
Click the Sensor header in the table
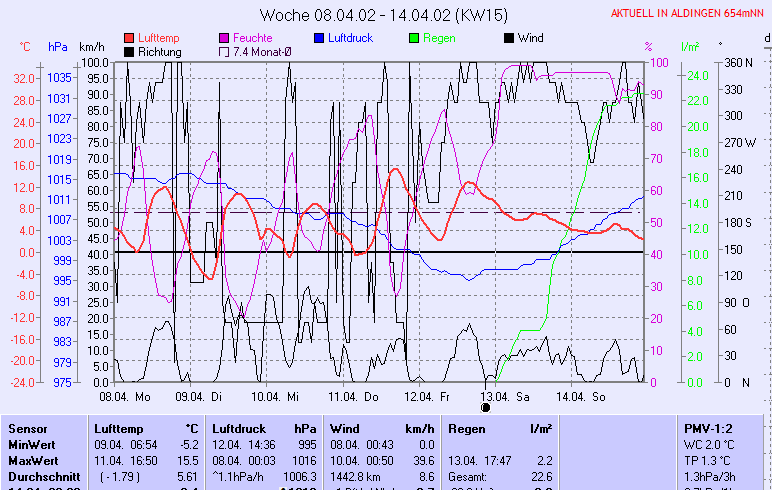(27, 427)
